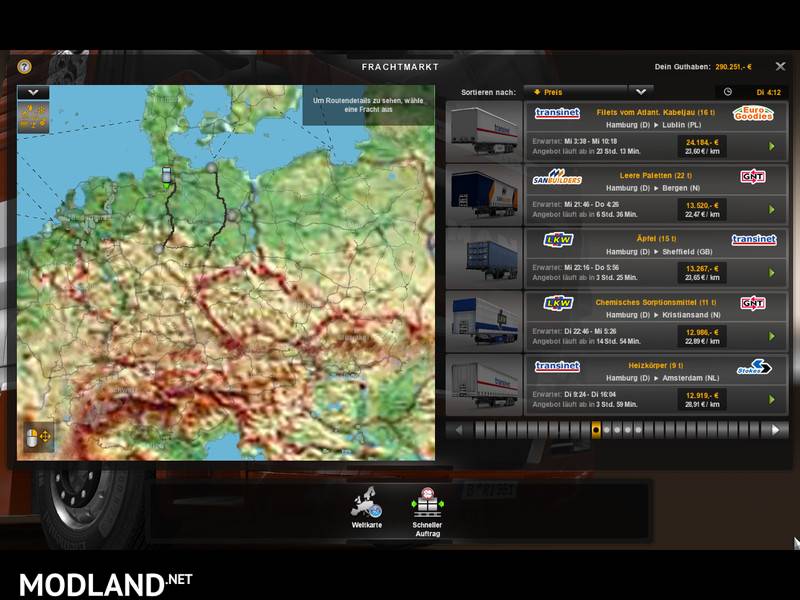
Task: Select the Äpfel (15 t) job title
Action: coord(656,239)
